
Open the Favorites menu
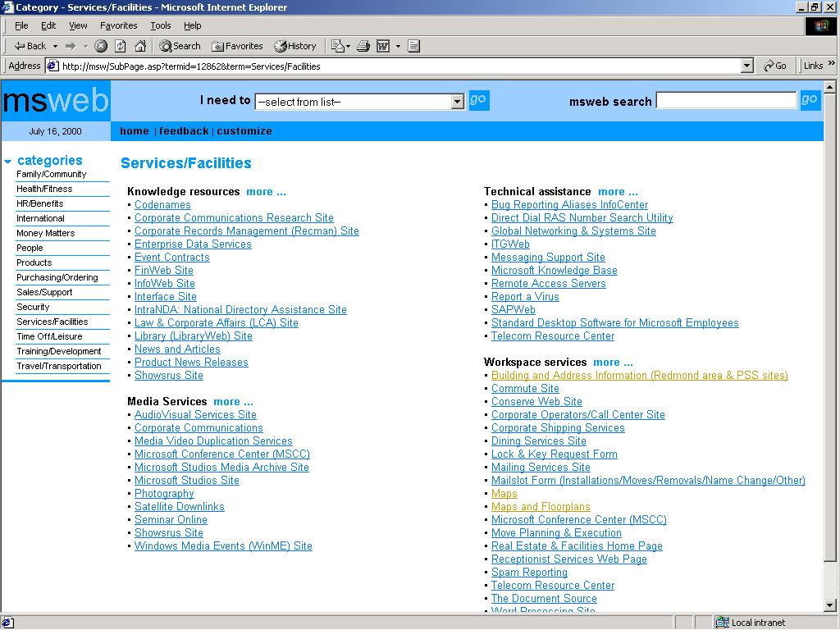pyautogui.click(x=118, y=25)
